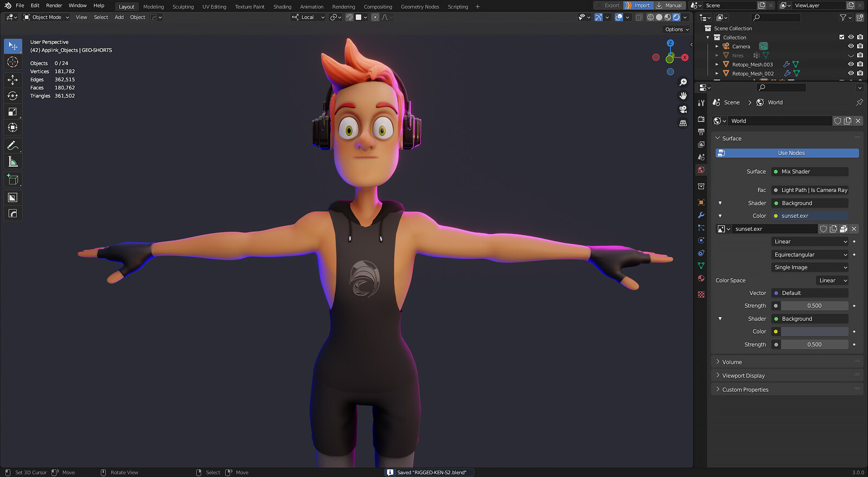This screenshot has height=477, width=868.
Task: Click the Import button in top bar
Action: pyautogui.click(x=638, y=5)
